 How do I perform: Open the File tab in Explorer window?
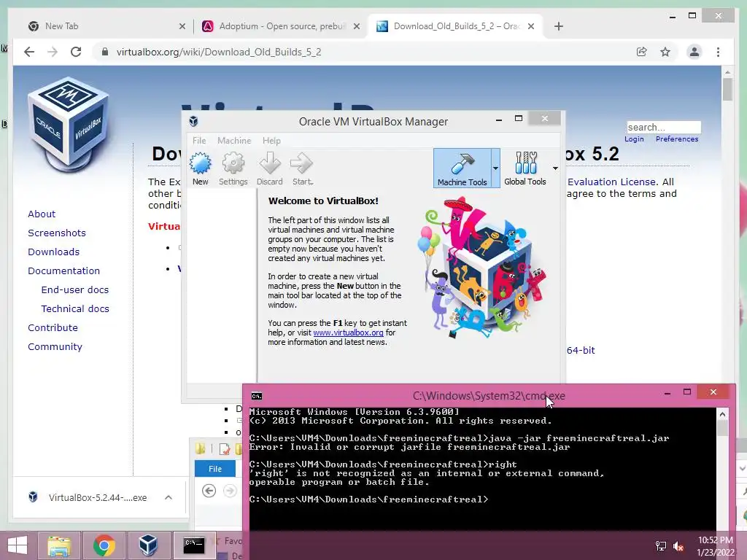click(x=215, y=469)
